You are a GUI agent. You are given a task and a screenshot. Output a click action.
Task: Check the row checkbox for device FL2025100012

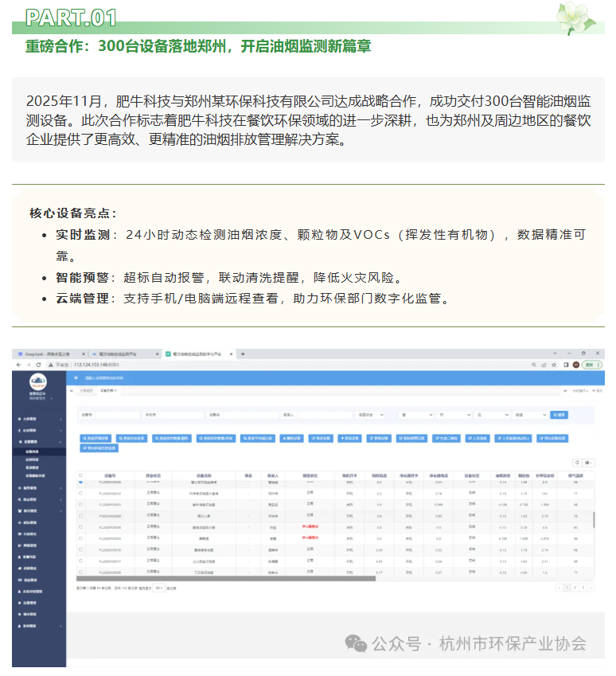(80, 494)
